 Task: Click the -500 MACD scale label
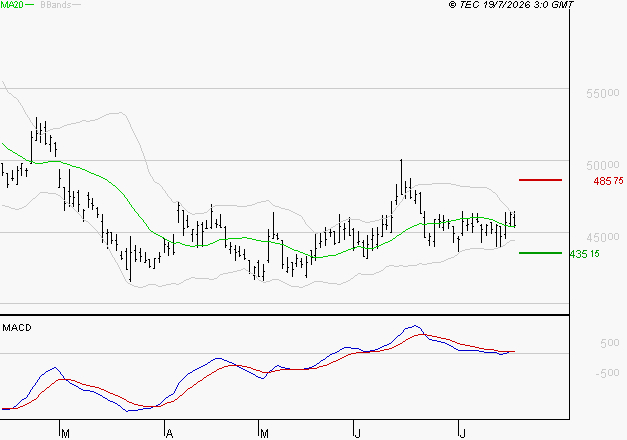(607, 373)
